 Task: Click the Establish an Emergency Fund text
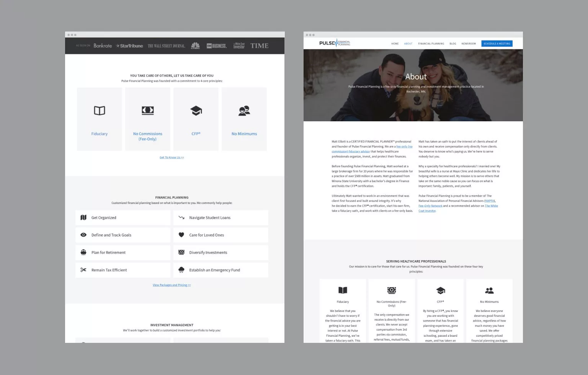click(x=215, y=270)
